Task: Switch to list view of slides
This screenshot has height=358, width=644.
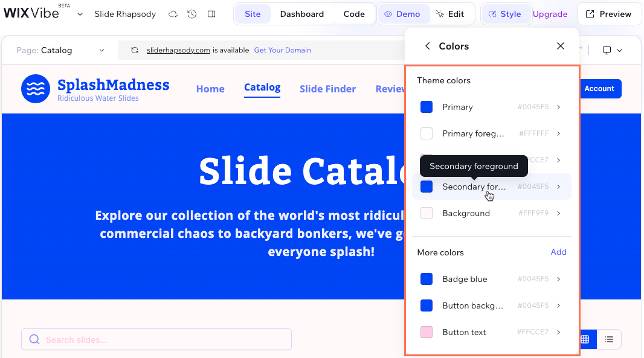Action: click(608, 339)
